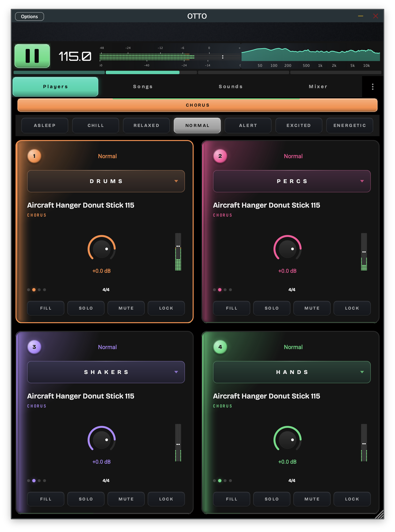
Task: Switch to the Mixer tab
Action: coord(318,87)
